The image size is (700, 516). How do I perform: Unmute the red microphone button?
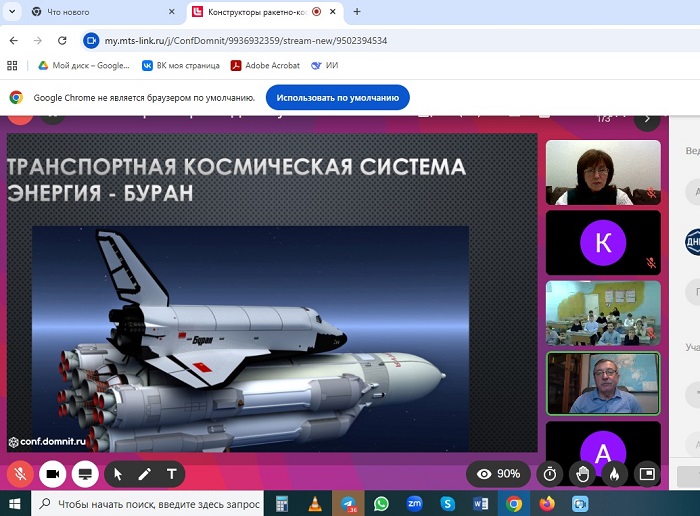(19, 473)
